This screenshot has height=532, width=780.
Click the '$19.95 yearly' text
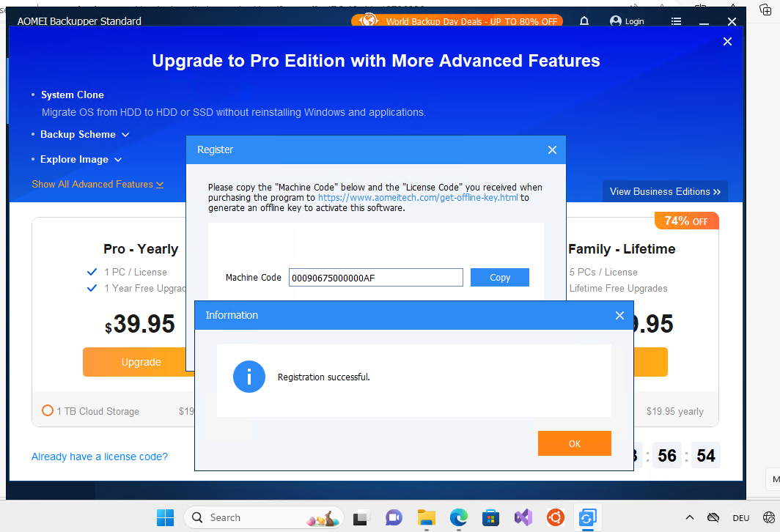click(675, 411)
